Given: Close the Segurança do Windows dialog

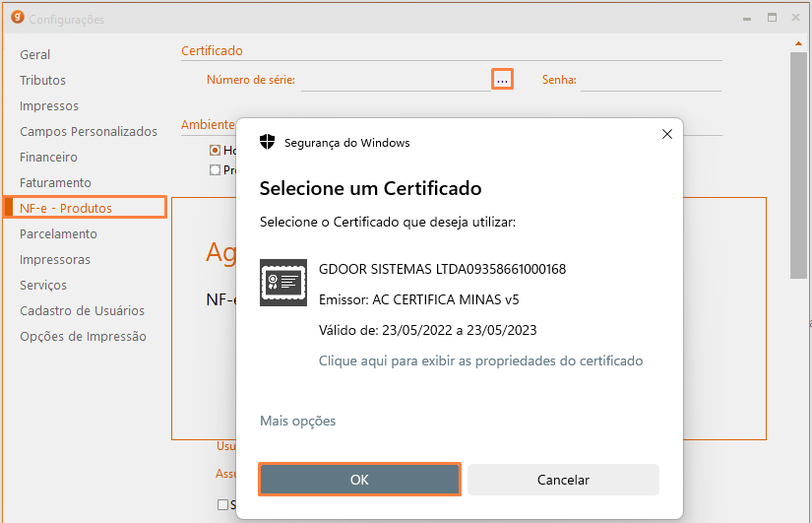Looking at the screenshot, I should pos(667,134).
